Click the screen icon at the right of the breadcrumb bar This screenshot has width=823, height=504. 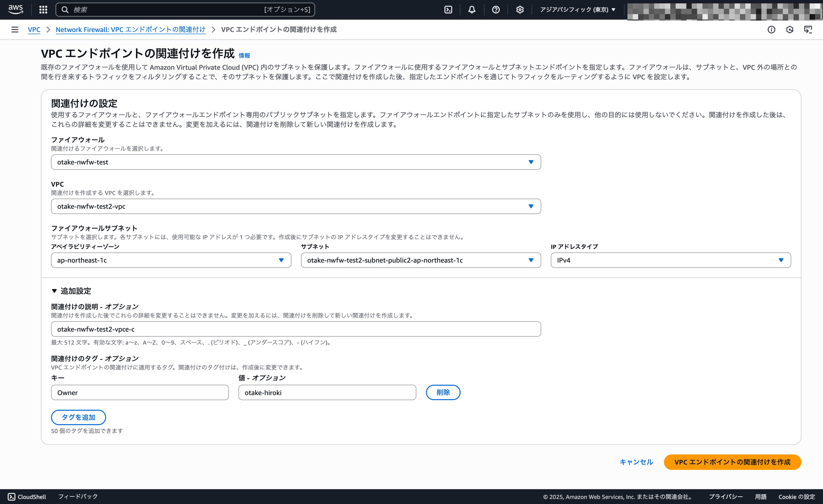point(808,29)
